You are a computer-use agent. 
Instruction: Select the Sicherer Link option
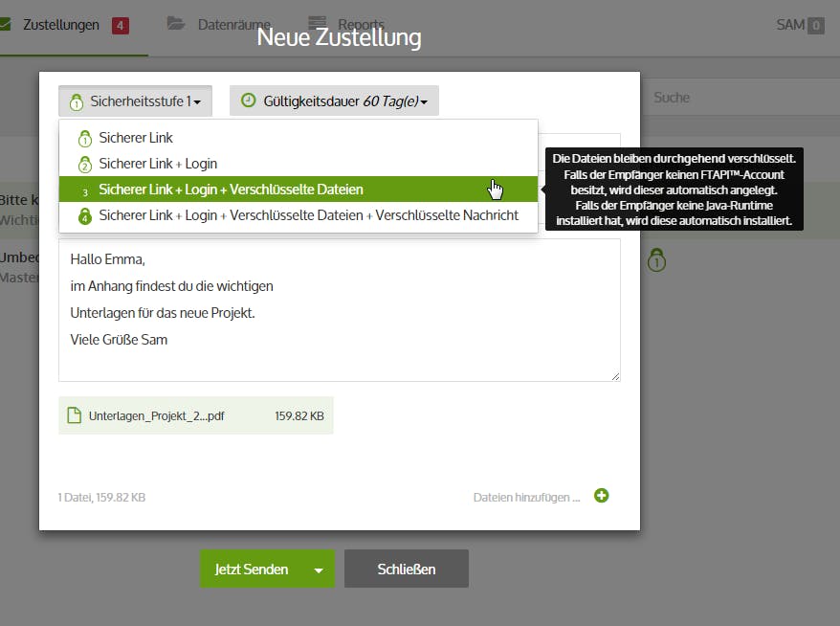[x=298, y=138]
